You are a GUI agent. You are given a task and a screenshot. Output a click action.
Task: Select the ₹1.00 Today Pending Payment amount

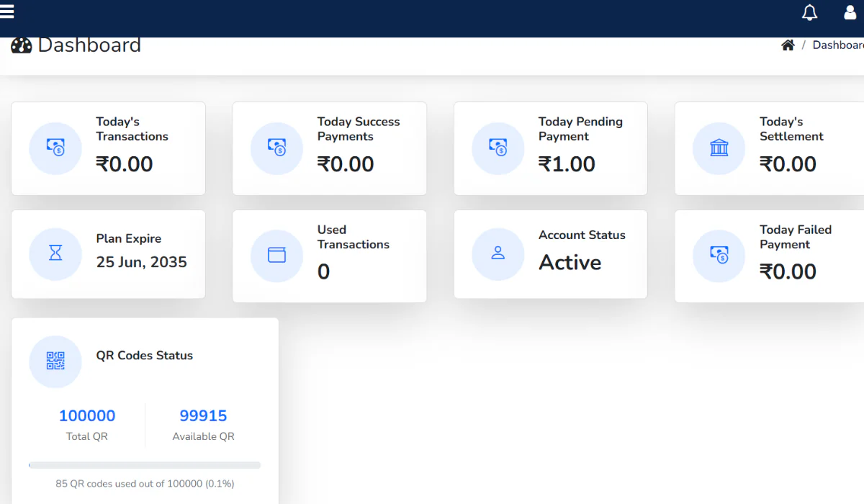[567, 164]
